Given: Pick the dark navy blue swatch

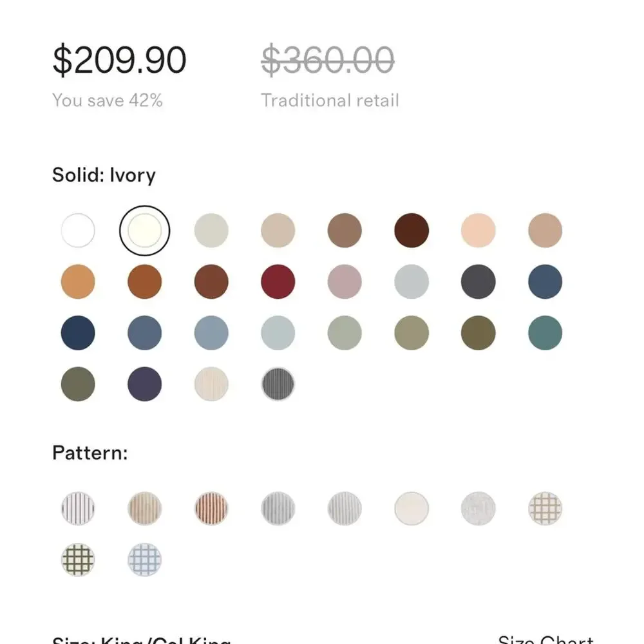Looking at the screenshot, I should point(78,333).
